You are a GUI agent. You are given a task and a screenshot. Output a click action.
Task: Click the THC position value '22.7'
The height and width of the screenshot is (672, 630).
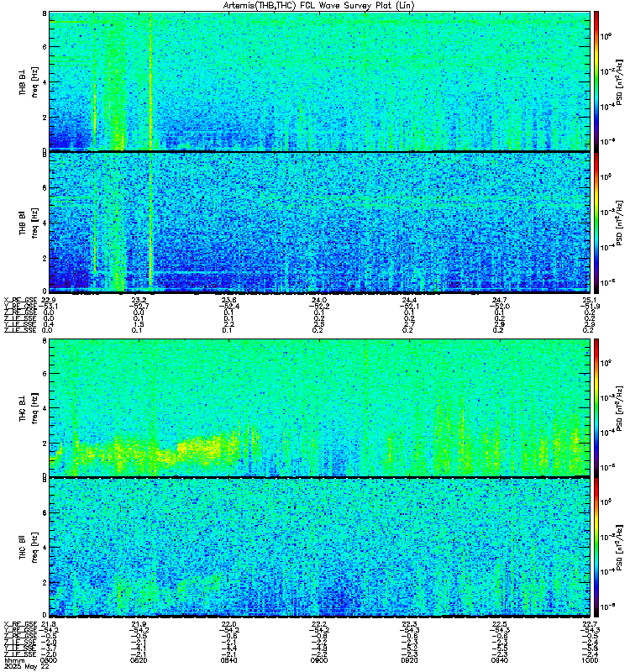[590, 624]
